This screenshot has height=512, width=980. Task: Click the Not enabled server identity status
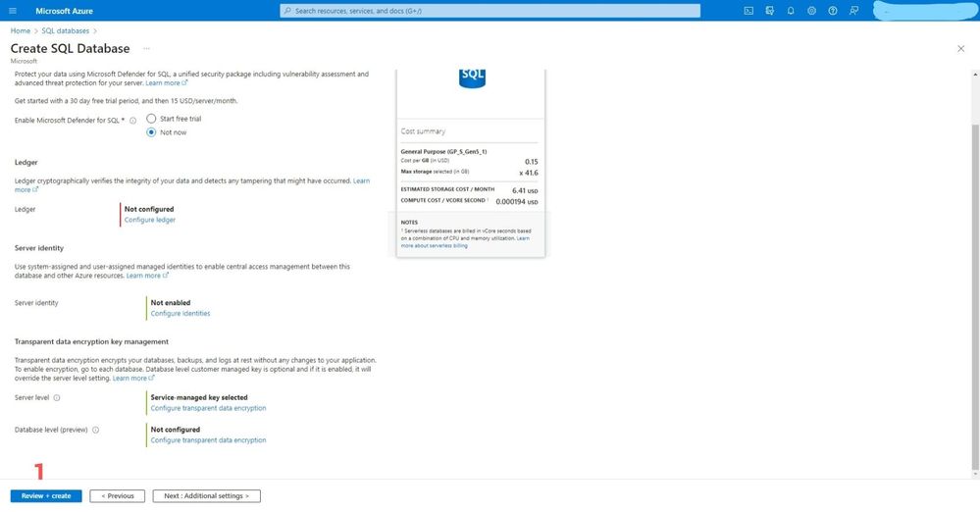[x=171, y=302]
